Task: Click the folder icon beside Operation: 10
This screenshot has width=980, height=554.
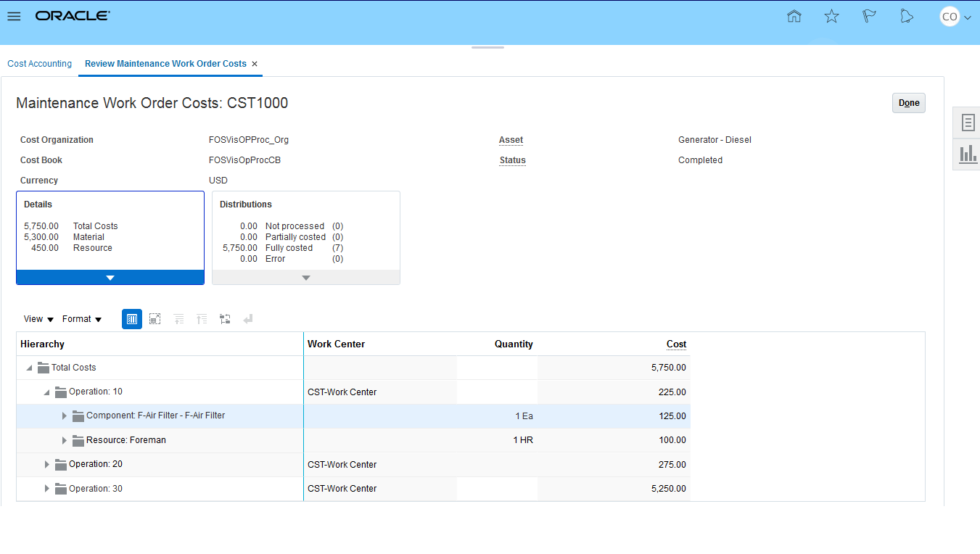Action: (x=61, y=392)
